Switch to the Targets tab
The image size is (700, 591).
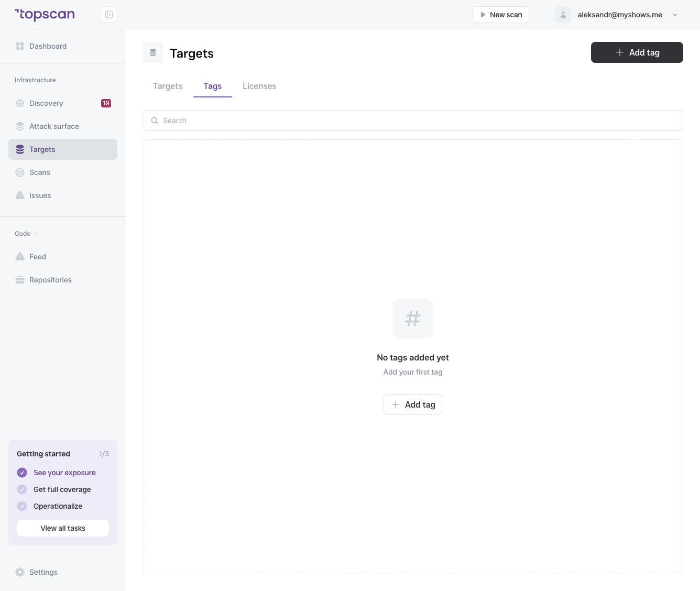click(x=168, y=86)
